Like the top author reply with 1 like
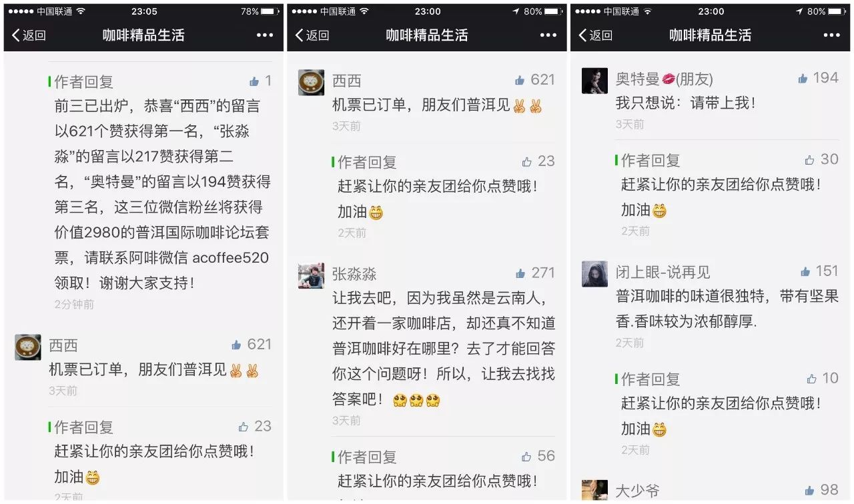Viewport: 854px width, 504px height. coord(254,82)
